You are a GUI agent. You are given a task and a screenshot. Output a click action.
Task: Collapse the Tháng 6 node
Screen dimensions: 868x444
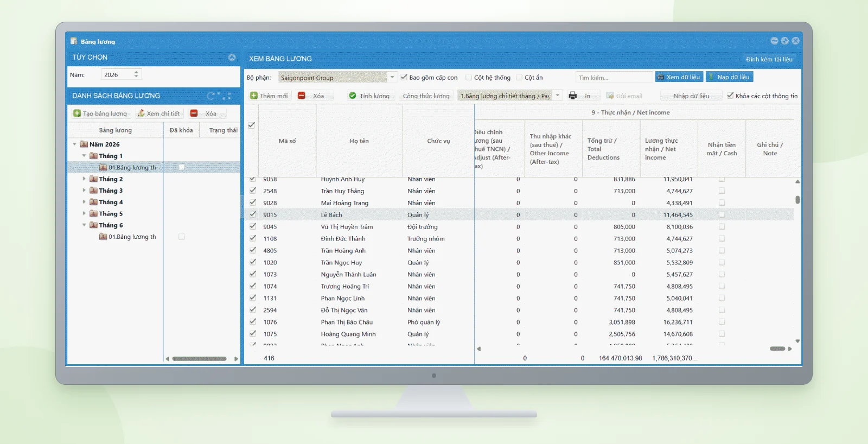click(x=84, y=225)
